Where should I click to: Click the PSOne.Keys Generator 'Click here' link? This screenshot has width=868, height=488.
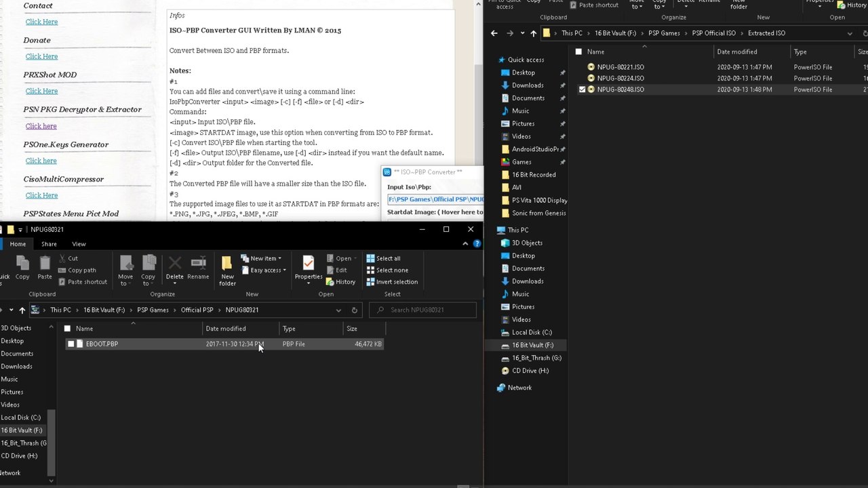coord(41,161)
